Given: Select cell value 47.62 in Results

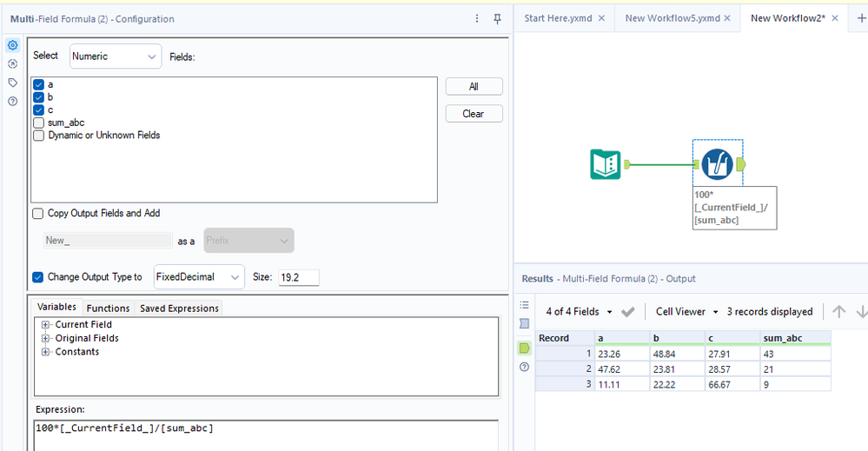Looking at the screenshot, I should click(622, 369).
